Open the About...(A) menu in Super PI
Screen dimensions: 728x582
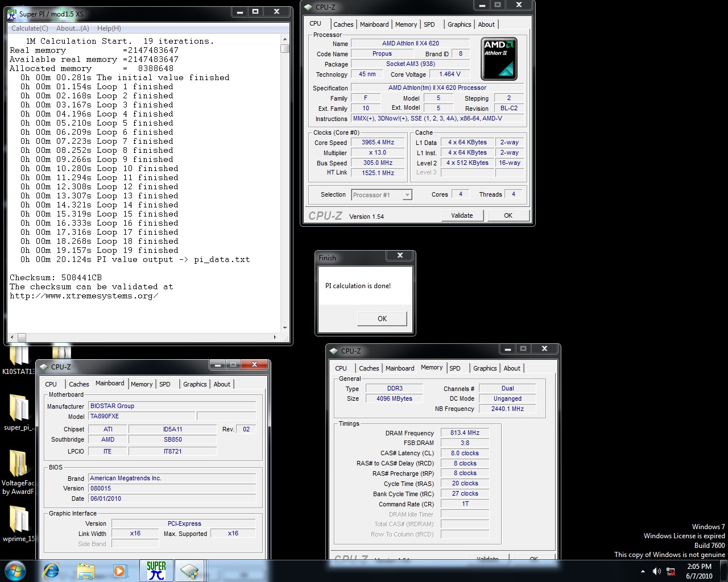tap(73, 28)
